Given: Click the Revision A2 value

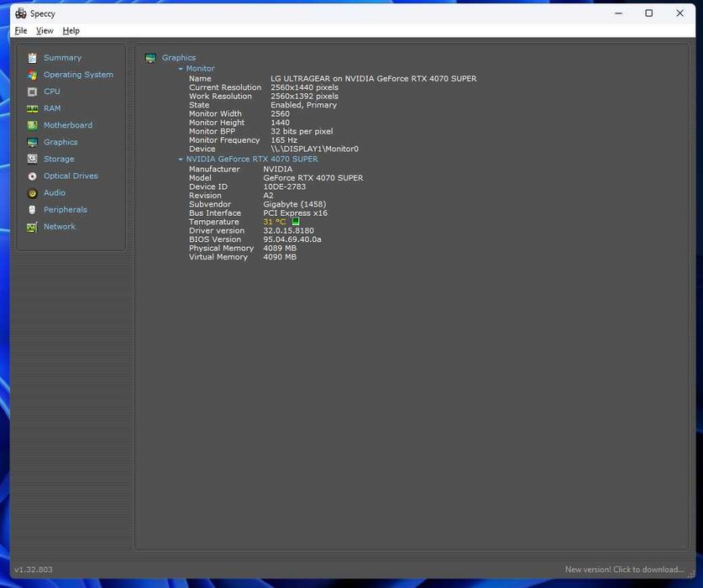Looking at the screenshot, I should [x=268, y=196].
